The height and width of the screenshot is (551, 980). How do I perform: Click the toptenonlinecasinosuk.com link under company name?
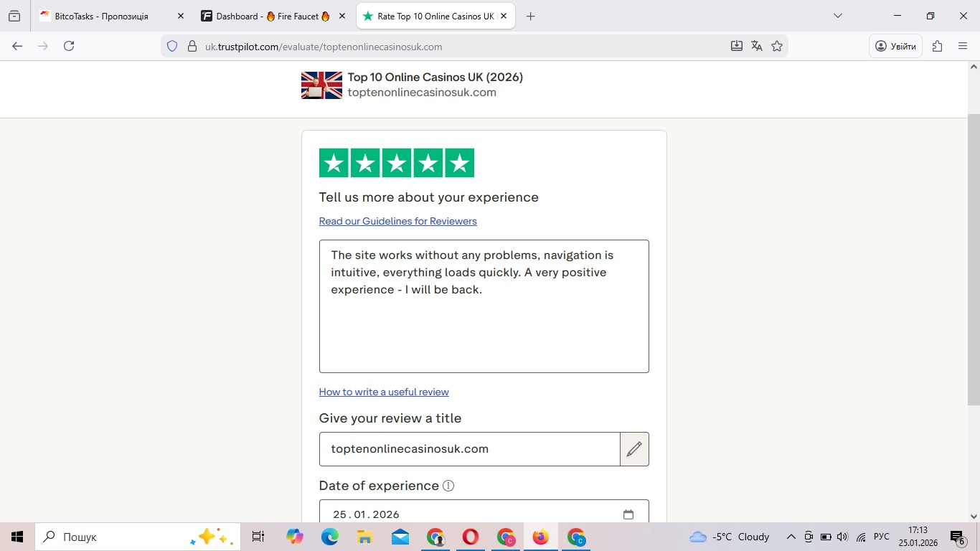pyautogui.click(x=422, y=93)
